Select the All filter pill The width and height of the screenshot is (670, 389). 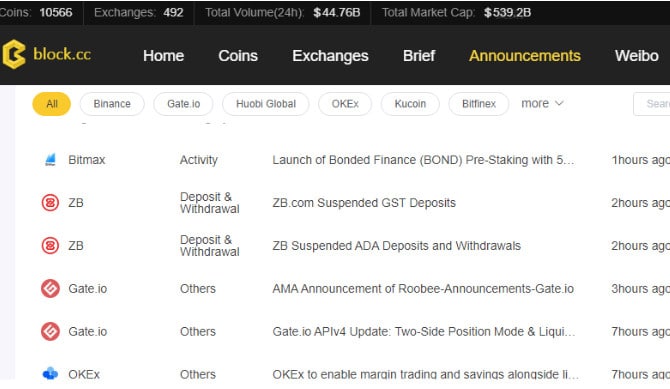click(52, 104)
